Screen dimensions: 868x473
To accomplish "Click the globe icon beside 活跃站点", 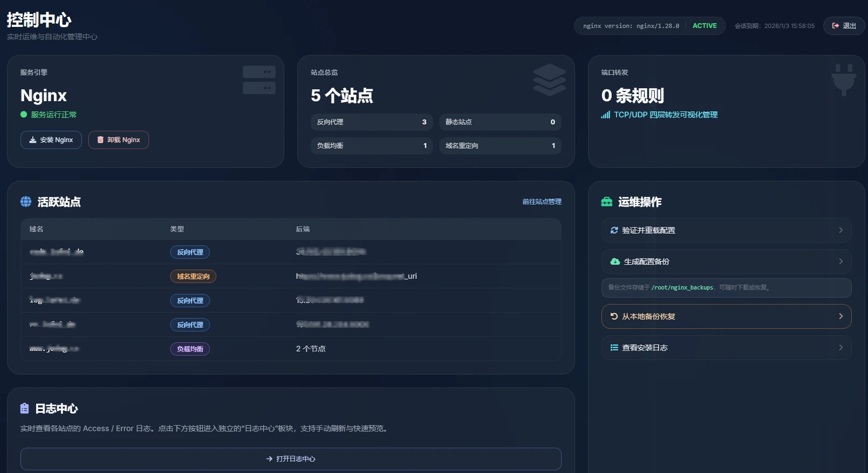I will tap(26, 202).
